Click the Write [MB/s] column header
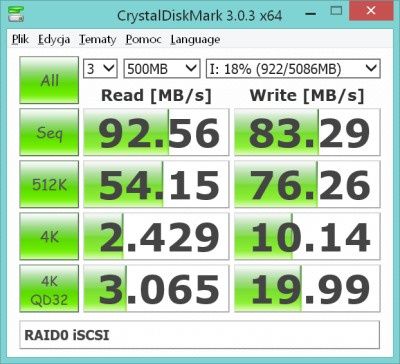 (x=307, y=96)
